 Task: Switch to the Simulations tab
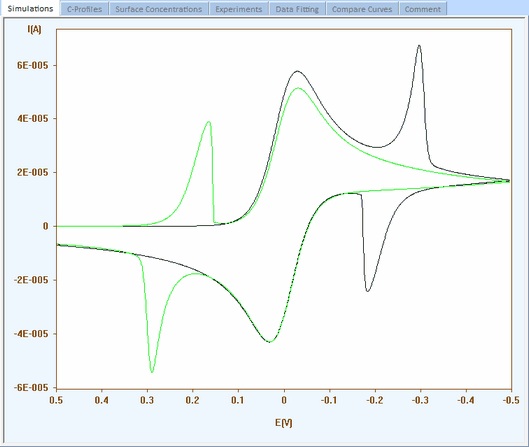30,8
